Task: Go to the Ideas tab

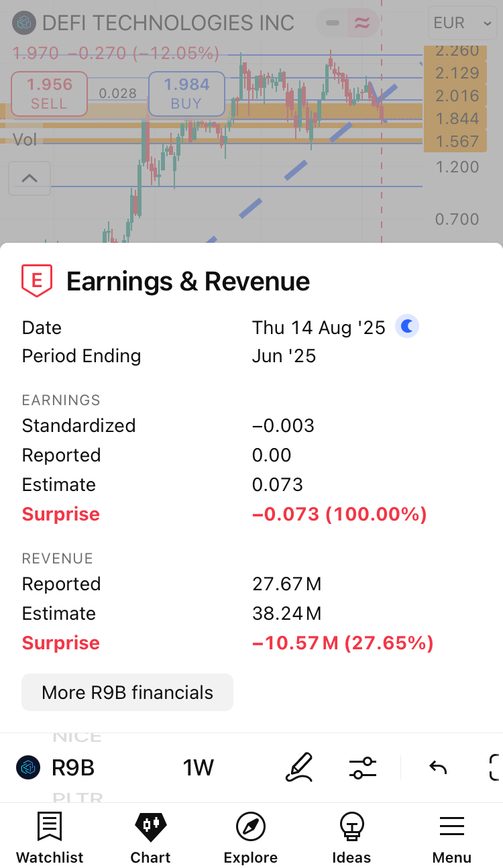Action: (351, 837)
